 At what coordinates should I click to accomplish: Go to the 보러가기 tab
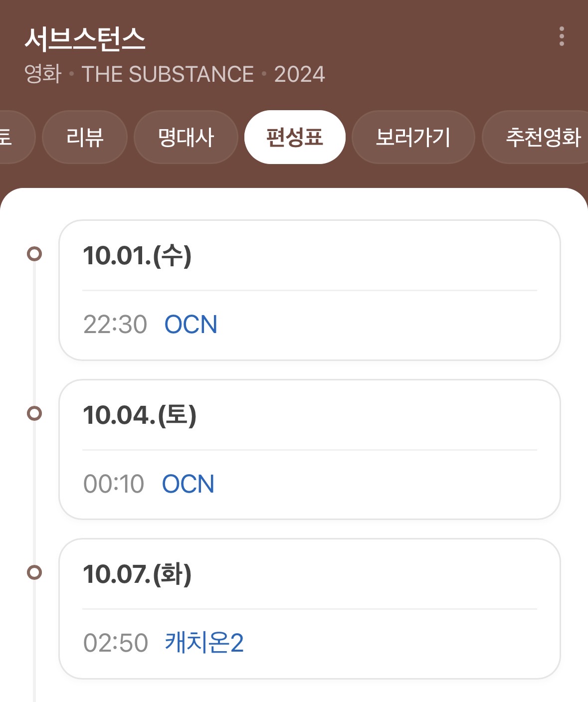tap(413, 137)
